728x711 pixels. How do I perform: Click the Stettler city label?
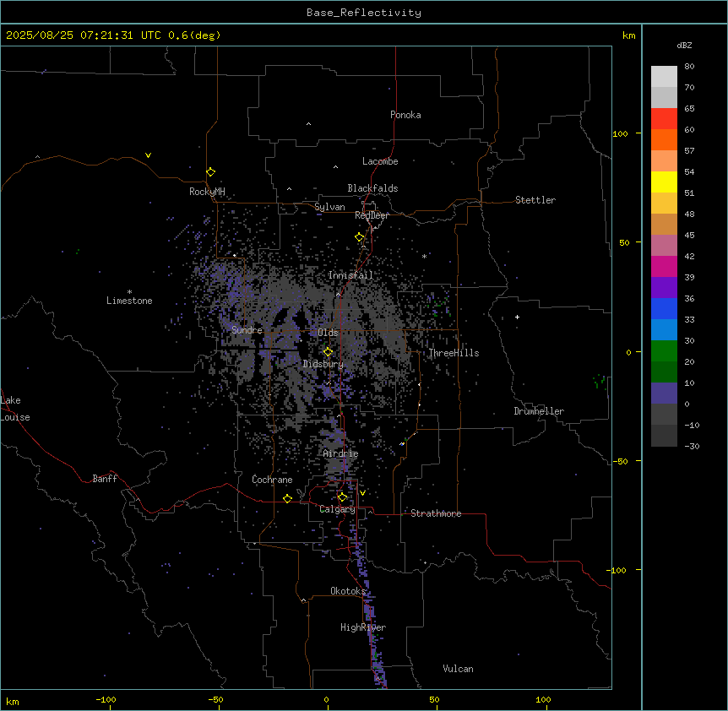[x=535, y=200]
